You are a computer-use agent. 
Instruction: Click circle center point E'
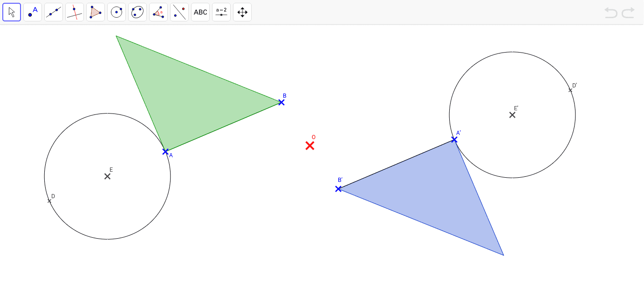tap(513, 115)
